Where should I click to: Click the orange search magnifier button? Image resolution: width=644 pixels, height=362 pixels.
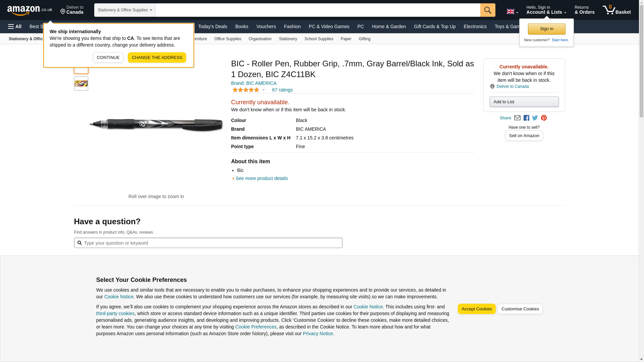tap(488, 10)
